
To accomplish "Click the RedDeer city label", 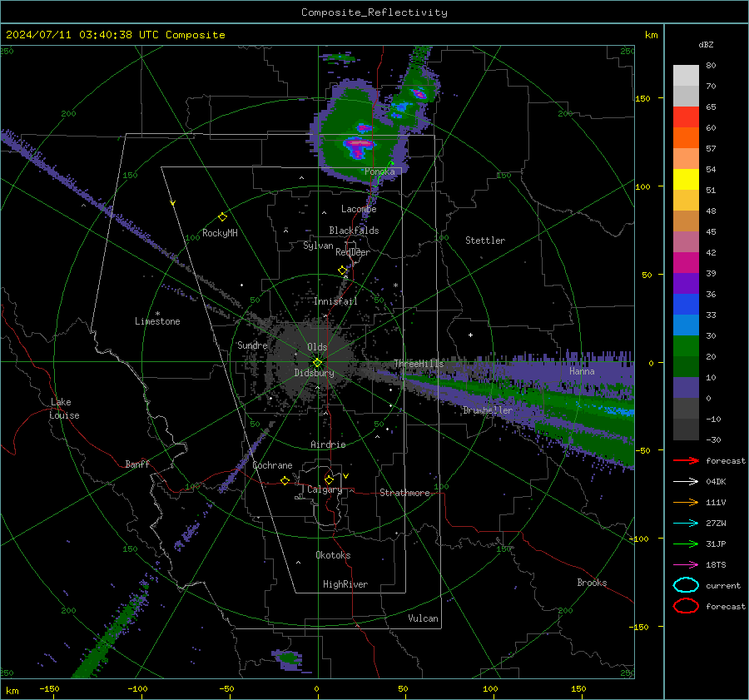I will [x=353, y=252].
